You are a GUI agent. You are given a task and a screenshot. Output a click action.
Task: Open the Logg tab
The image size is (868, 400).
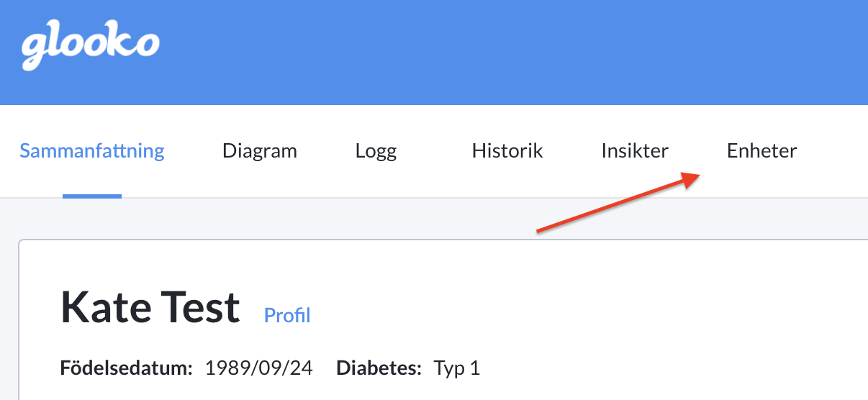coord(376,151)
